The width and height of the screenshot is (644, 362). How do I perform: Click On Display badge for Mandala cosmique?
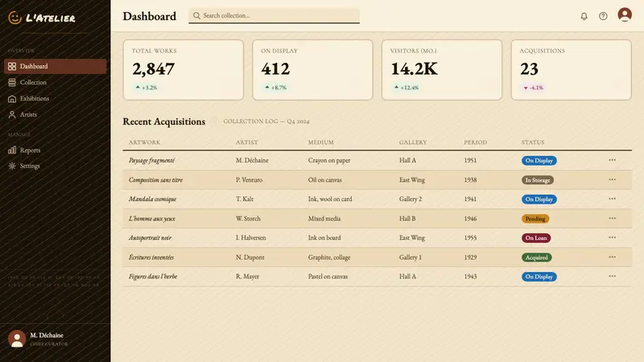[539, 199]
